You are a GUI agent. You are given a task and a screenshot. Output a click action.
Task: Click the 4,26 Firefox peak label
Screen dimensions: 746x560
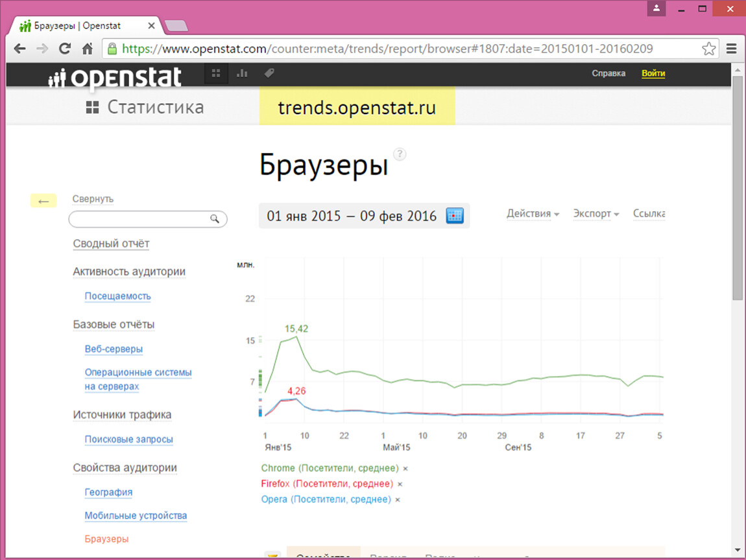tap(296, 391)
